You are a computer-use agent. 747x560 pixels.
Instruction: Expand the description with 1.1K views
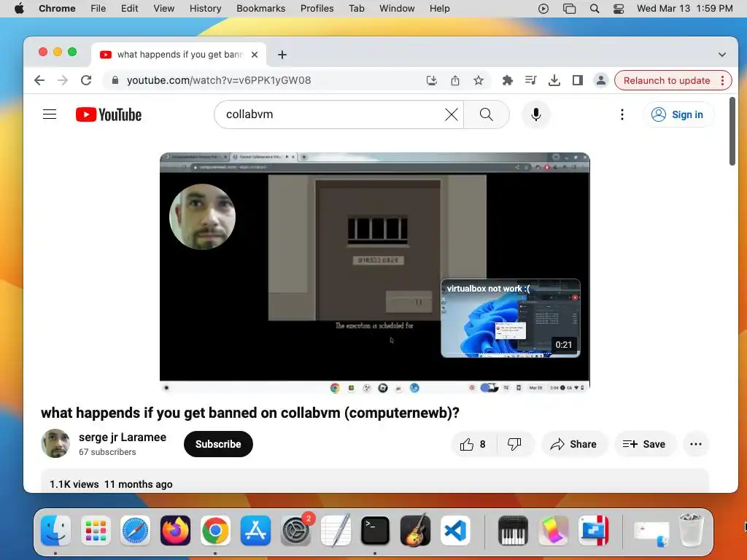click(374, 481)
